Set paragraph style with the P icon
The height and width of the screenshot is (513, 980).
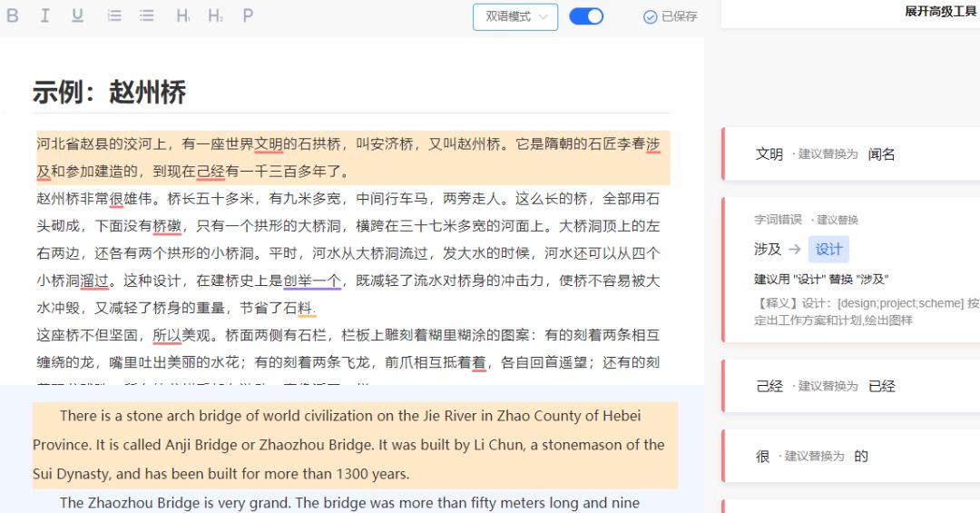248,15
